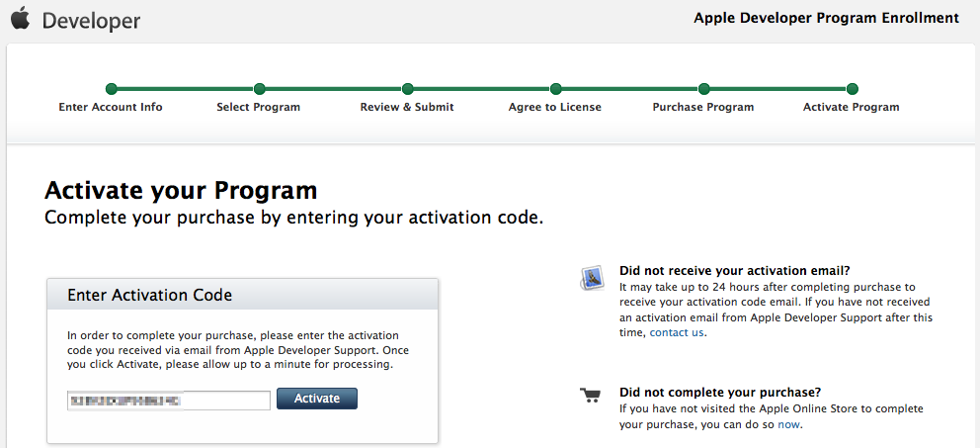This screenshot has width=980, height=448.
Task: Select the Review & Submit step label
Action: click(407, 107)
